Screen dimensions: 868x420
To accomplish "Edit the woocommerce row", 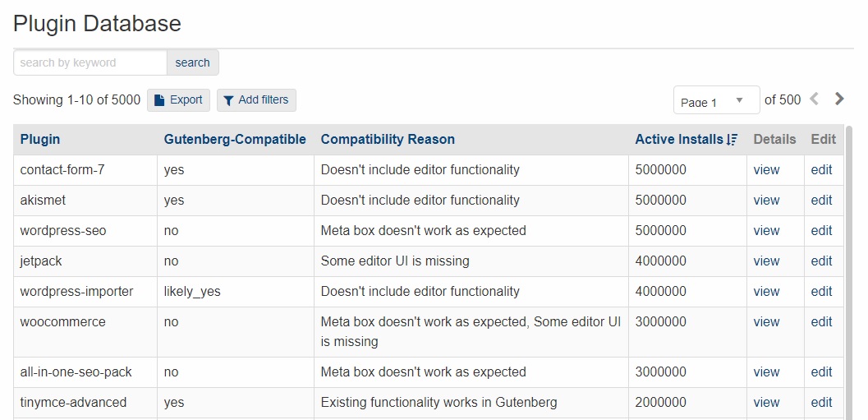I will click(821, 322).
